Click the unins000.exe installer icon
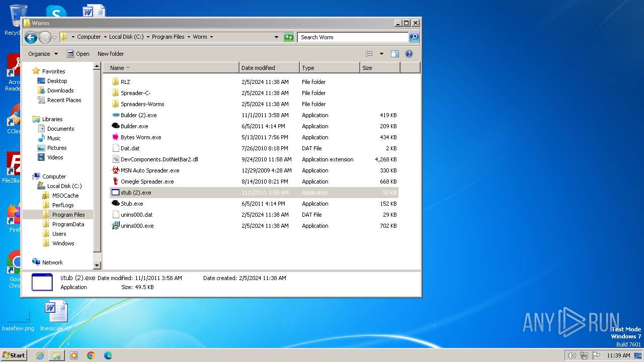The width and height of the screenshot is (644, 362). tap(115, 226)
